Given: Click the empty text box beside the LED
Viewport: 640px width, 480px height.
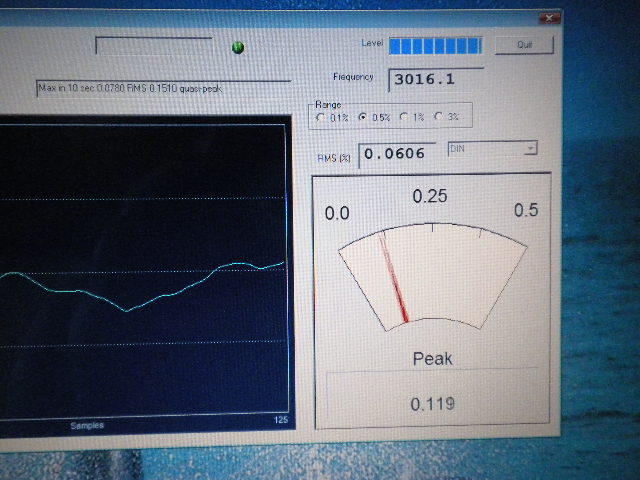Looking at the screenshot, I should (x=153, y=46).
